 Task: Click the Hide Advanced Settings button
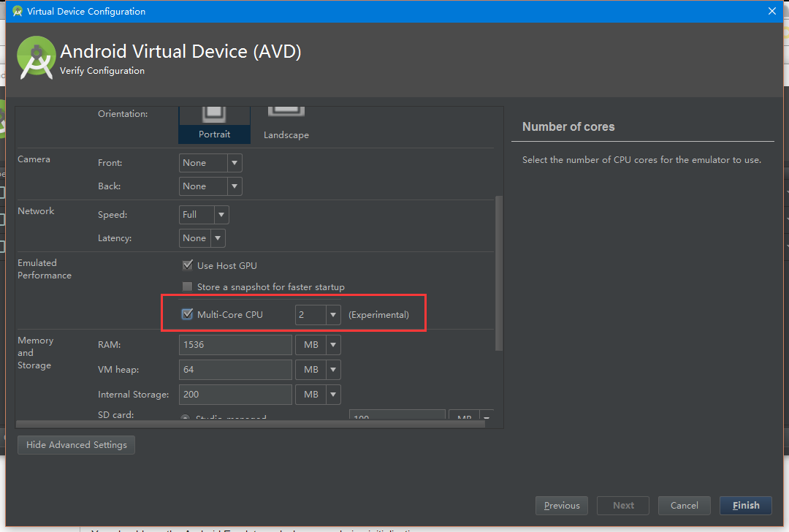(x=76, y=445)
